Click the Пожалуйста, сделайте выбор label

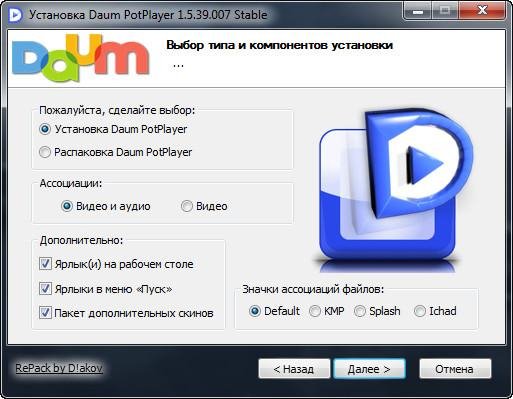(x=117, y=110)
